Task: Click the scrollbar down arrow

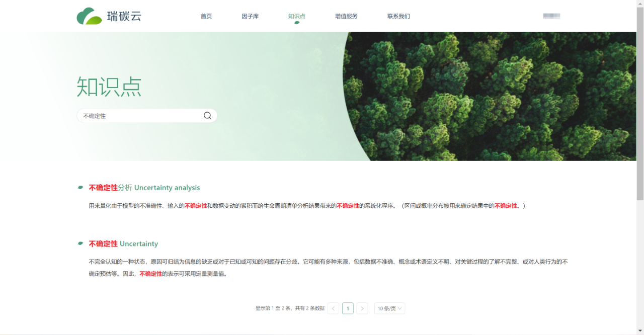Action: click(640, 330)
